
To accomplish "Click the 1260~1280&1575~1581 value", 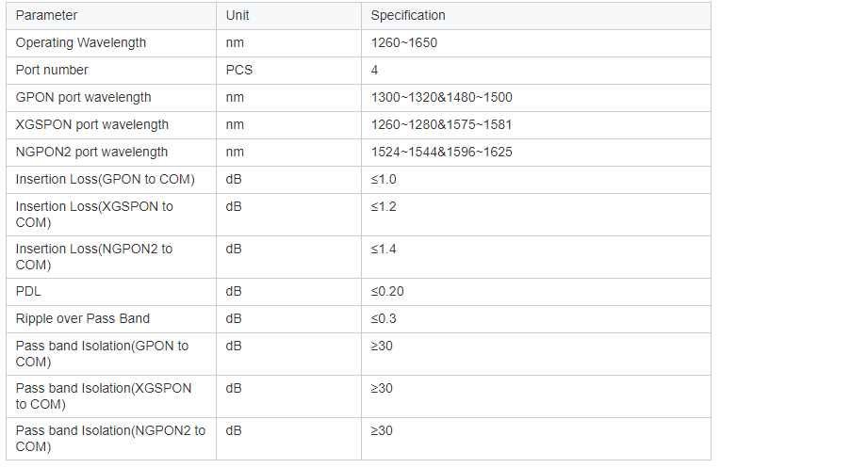I will coord(441,124).
